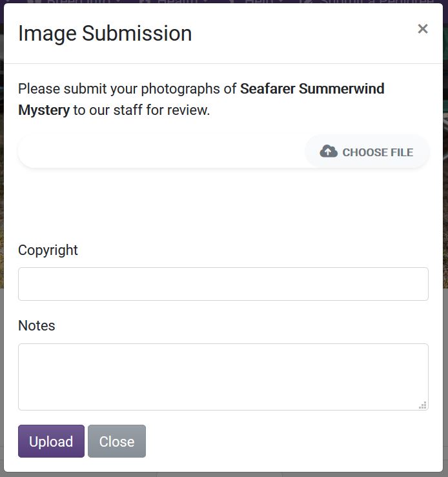Close the Image Submission dialog with X

[423, 29]
